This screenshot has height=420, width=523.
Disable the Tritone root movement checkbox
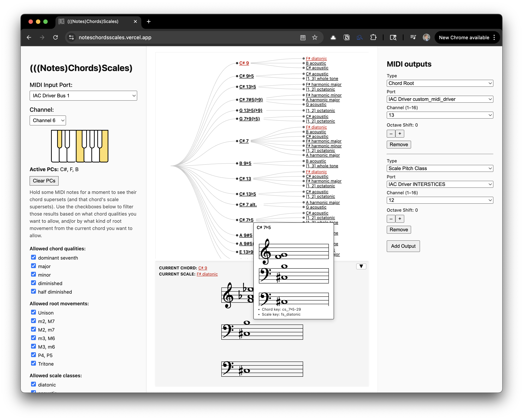click(x=33, y=363)
